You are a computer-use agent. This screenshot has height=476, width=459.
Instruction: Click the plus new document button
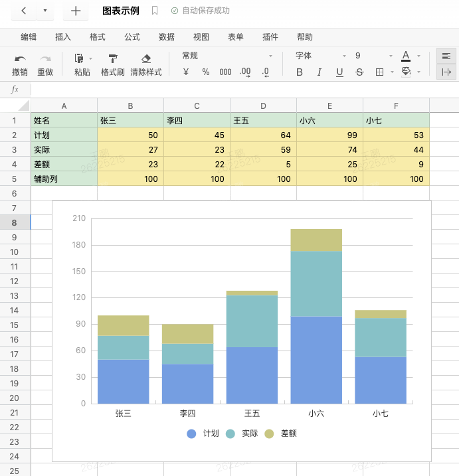[76, 11]
